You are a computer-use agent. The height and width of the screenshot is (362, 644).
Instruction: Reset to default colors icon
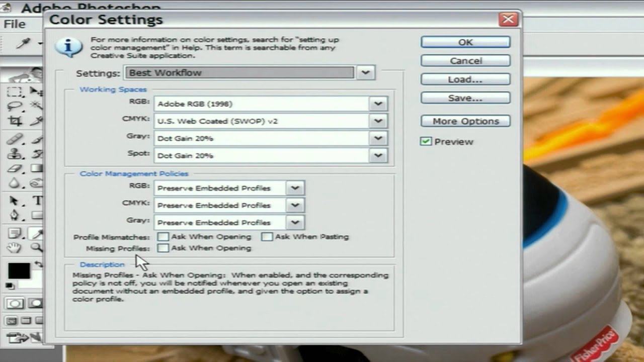click(x=10, y=286)
